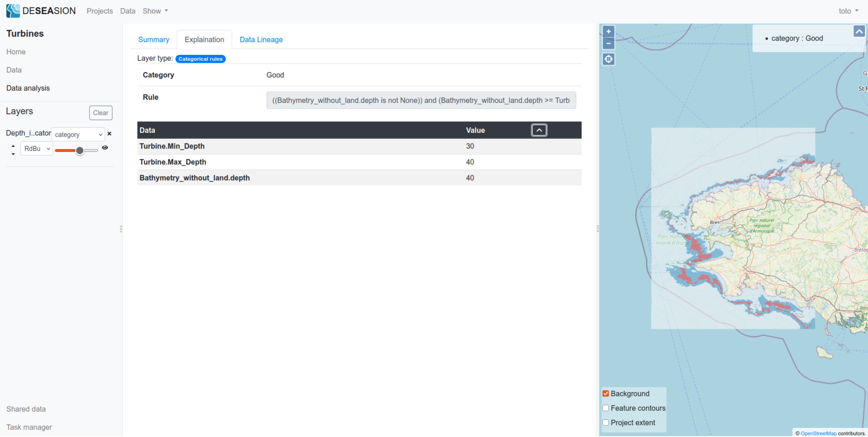
Task: Recenter map with crosshair target icon
Action: point(608,59)
